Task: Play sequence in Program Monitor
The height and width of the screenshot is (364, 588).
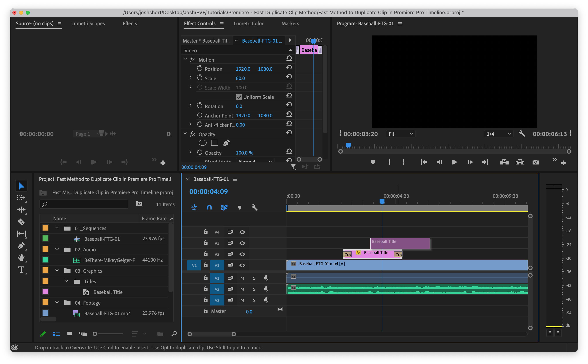Action: [454, 162]
